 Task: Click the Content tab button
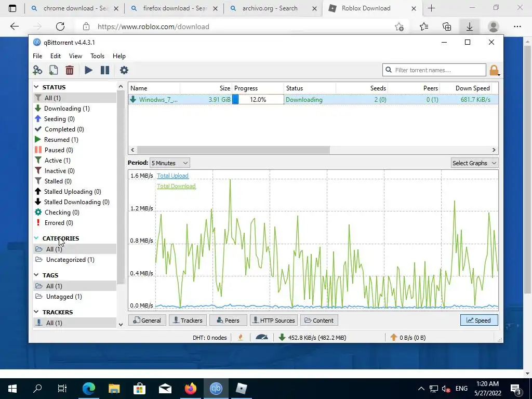click(319, 320)
